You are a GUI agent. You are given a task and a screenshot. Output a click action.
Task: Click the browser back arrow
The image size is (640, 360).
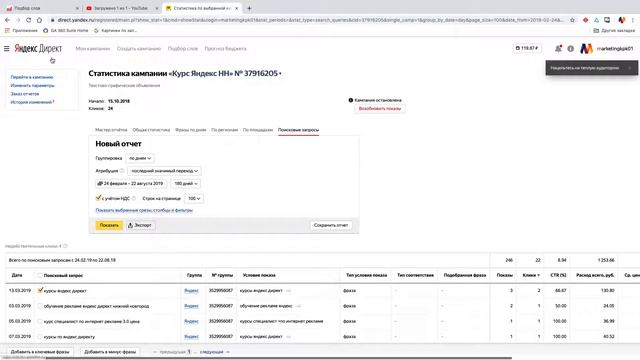point(7,20)
